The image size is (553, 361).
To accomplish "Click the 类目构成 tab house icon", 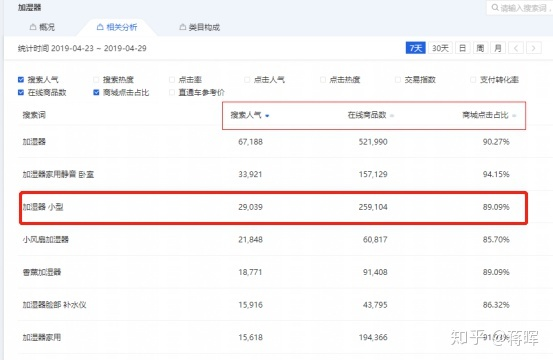I will [182, 27].
